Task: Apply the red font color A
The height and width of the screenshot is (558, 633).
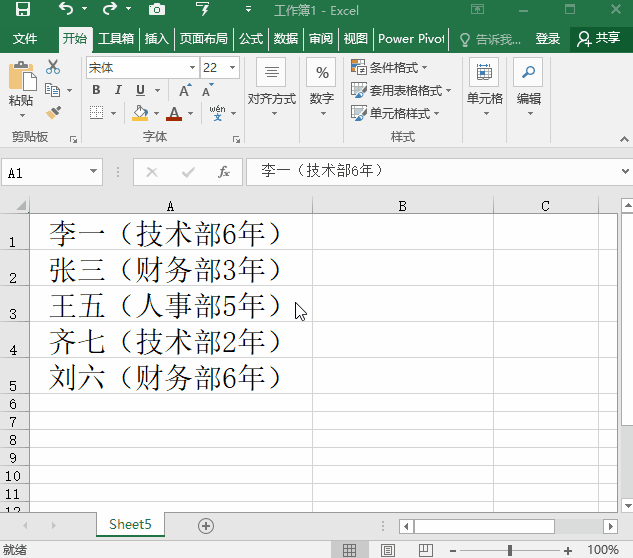Action: (x=174, y=113)
